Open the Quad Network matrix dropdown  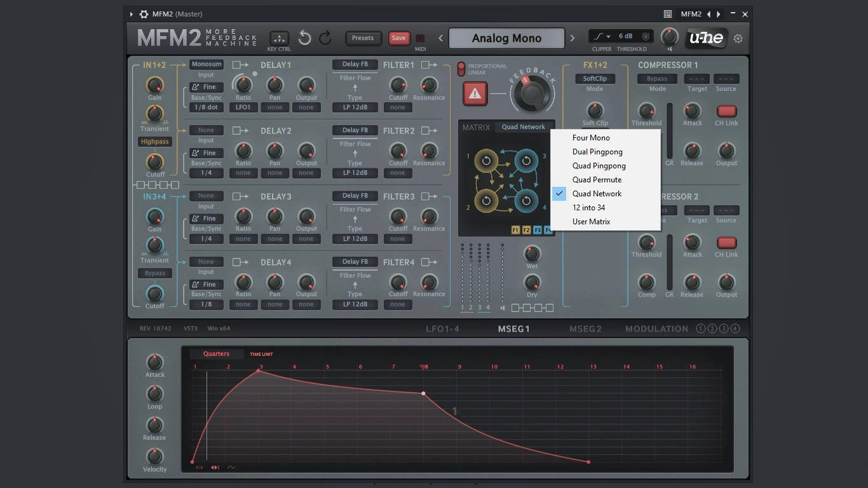pyautogui.click(x=523, y=127)
